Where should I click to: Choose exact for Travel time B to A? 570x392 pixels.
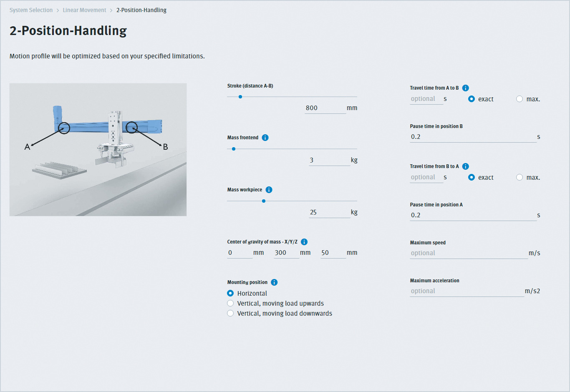(x=472, y=177)
